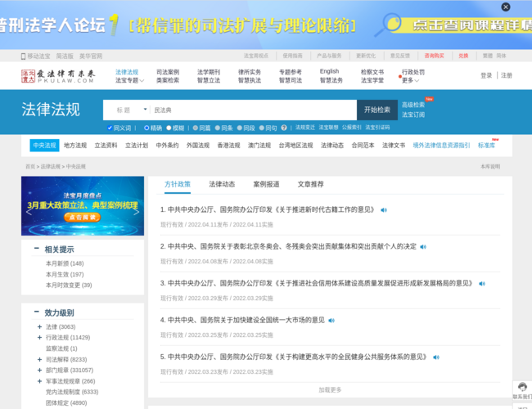Play audio for the 古籍工作 opinion entry

pyautogui.click(x=383, y=210)
